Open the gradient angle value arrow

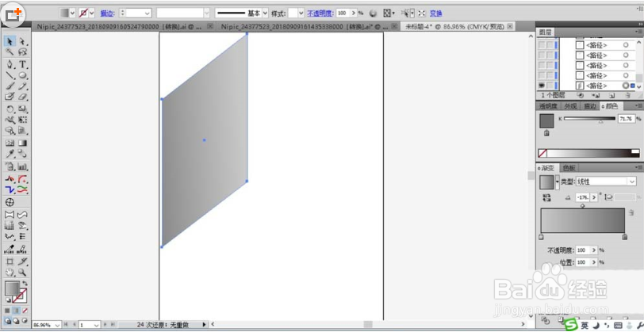(x=593, y=197)
